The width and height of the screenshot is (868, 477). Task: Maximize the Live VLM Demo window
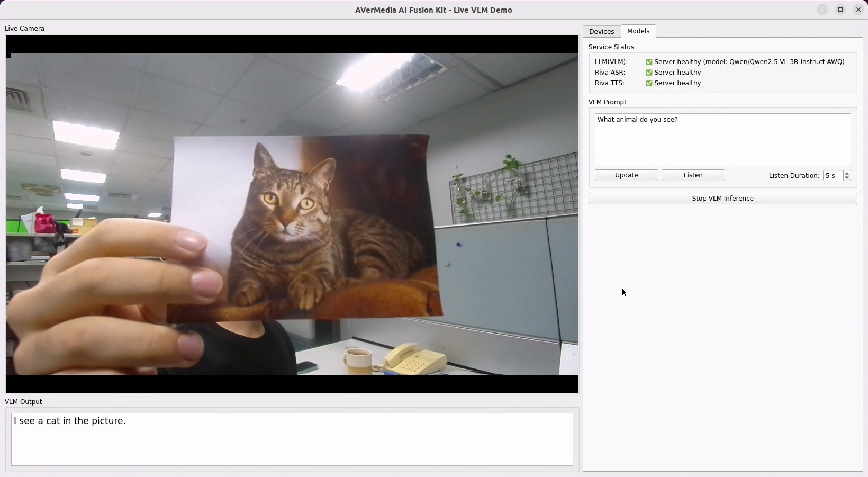point(840,10)
